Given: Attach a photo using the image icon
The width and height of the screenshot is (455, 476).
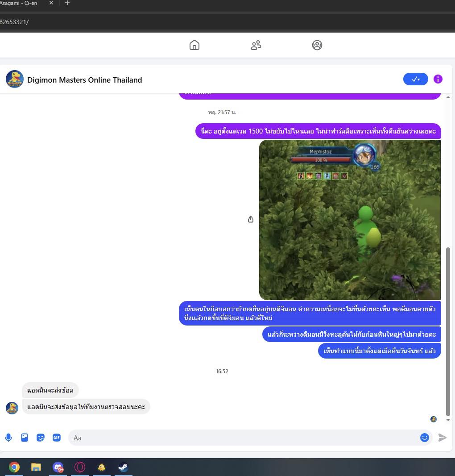Looking at the screenshot, I should coord(25,438).
